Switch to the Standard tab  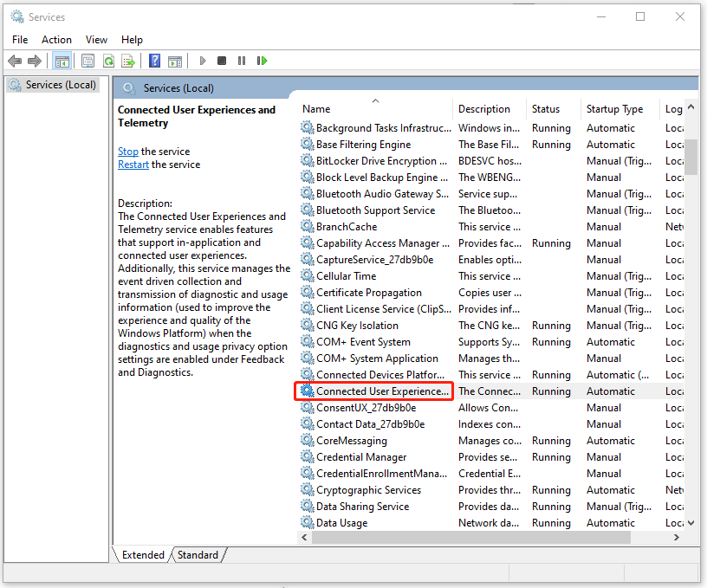(198, 554)
